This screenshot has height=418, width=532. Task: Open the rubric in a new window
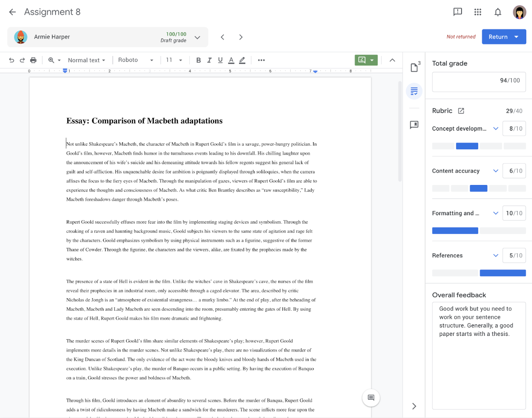tap(461, 111)
